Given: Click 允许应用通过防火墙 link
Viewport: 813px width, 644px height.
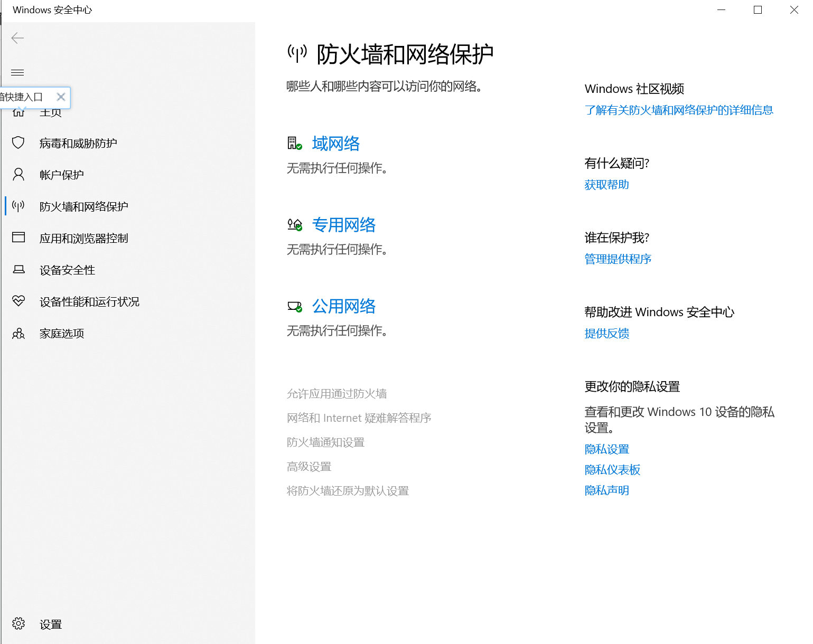Looking at the screenshot, I should tap(337, 394).
